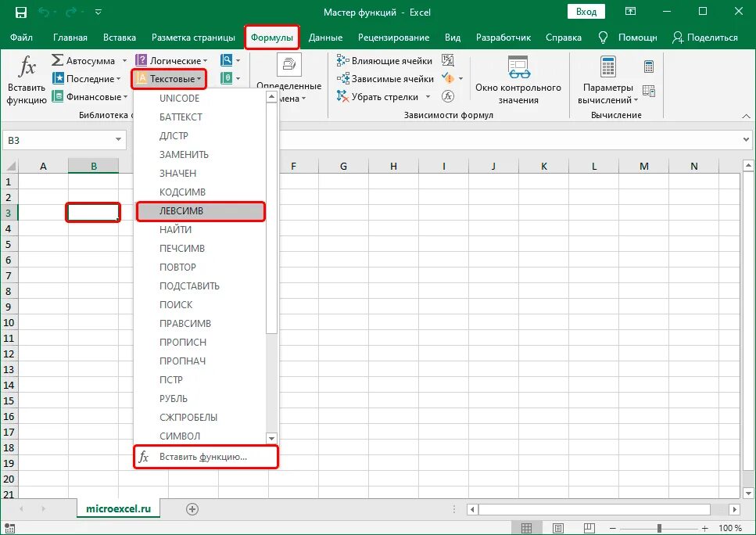Click the Save icon in title bar

click(x=21, y=12)
